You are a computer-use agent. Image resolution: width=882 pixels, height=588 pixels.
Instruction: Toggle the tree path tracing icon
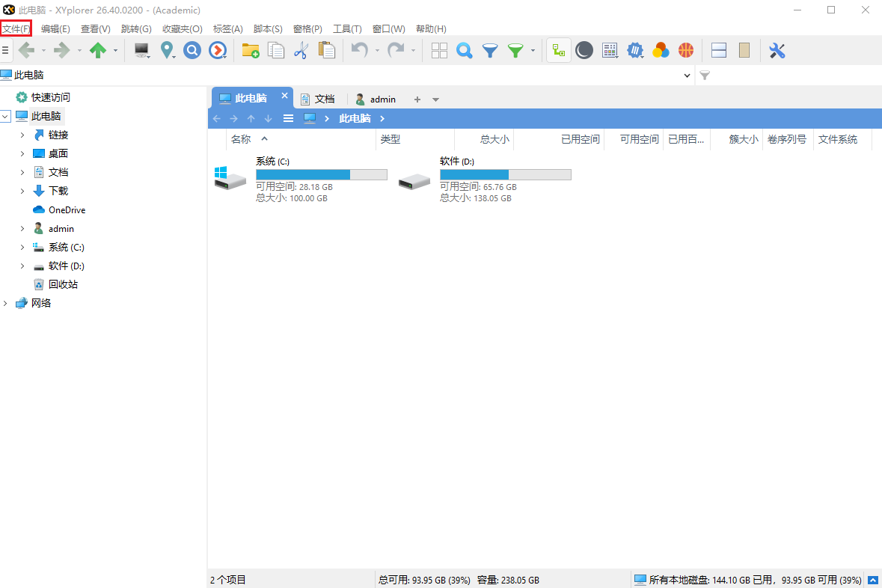pos(558,50)
